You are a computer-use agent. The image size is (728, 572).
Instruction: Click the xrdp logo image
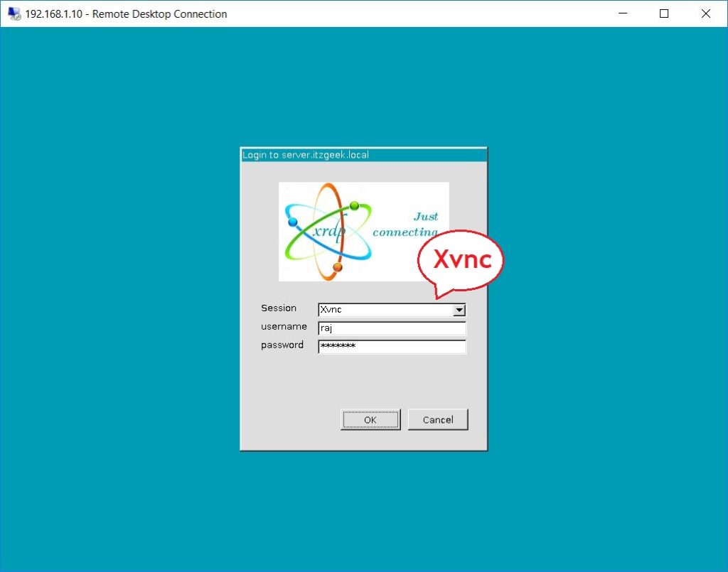pyautogui.click(x=363, y=232)
